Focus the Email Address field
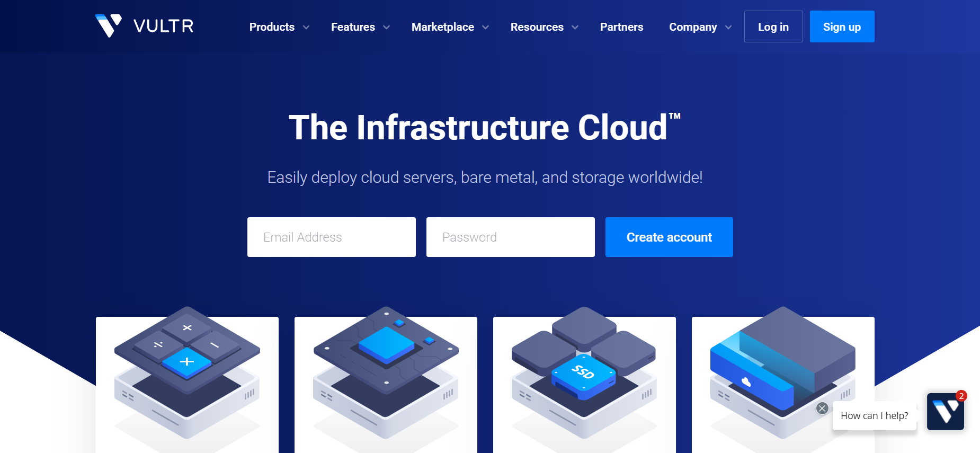Screen dimensions: 980x453 pos(332,237)
